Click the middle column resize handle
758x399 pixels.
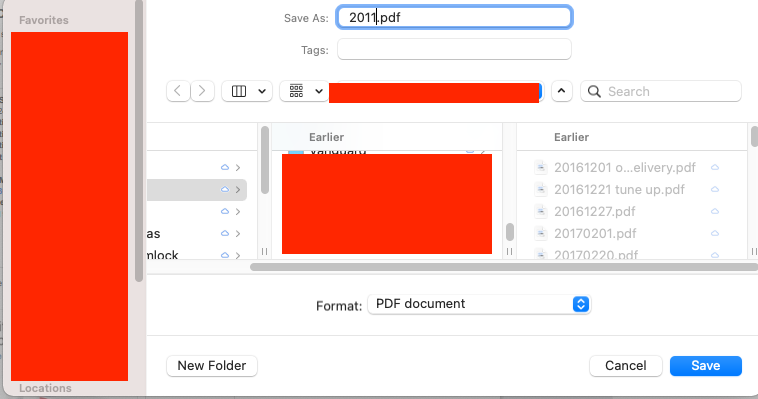(510, 251)
